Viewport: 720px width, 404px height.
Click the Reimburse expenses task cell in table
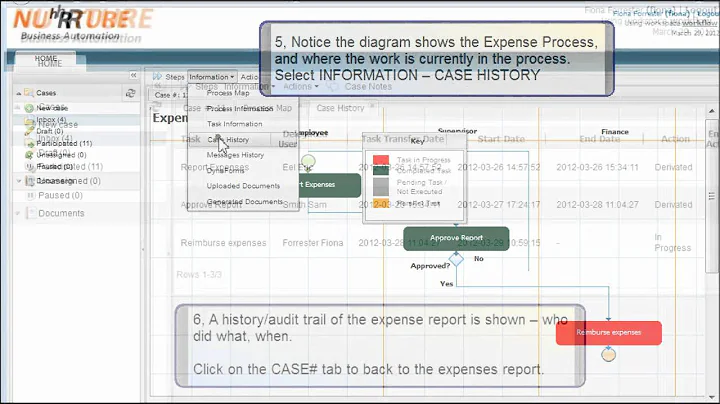click(223, 243)
